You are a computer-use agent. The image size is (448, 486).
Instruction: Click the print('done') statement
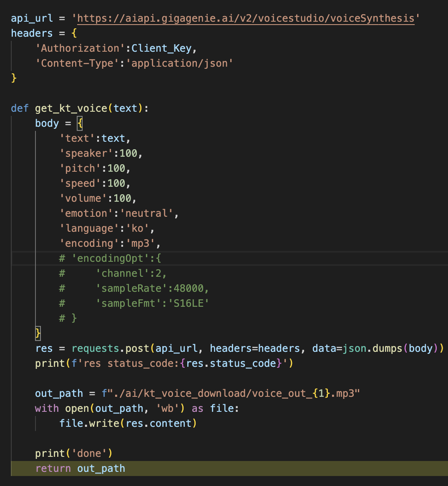(x=74, y=454)
